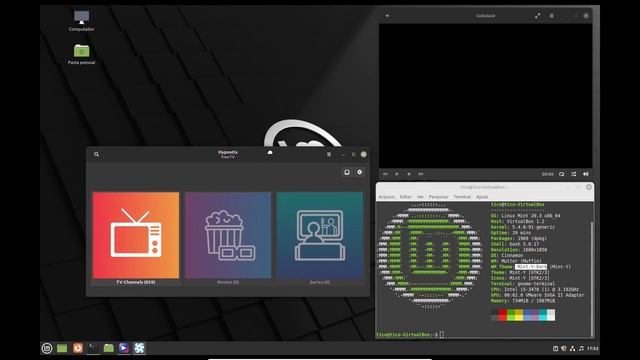Screen dimensions: 640x360
Task: Rewind in Celluloid player
Action: point(385,174)
